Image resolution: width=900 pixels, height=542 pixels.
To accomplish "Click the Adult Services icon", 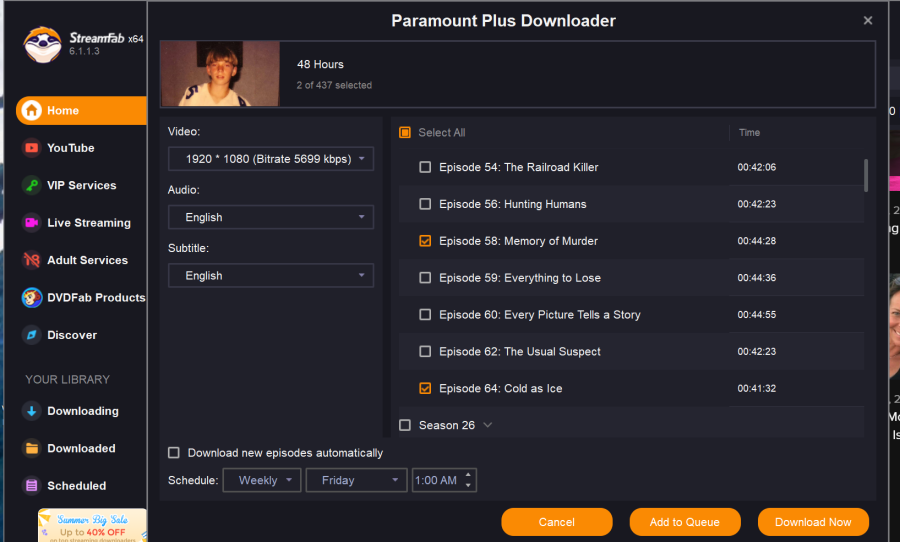I will pyautogui.click(x=32, y=260).
